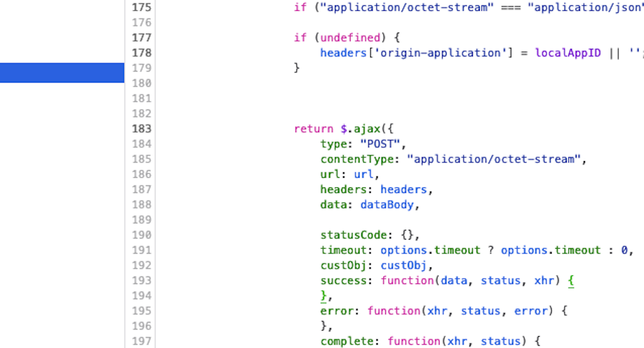Set a breakpoint on line 183
644x348 pixels.
pyautogui.click(x=142, y=129)
